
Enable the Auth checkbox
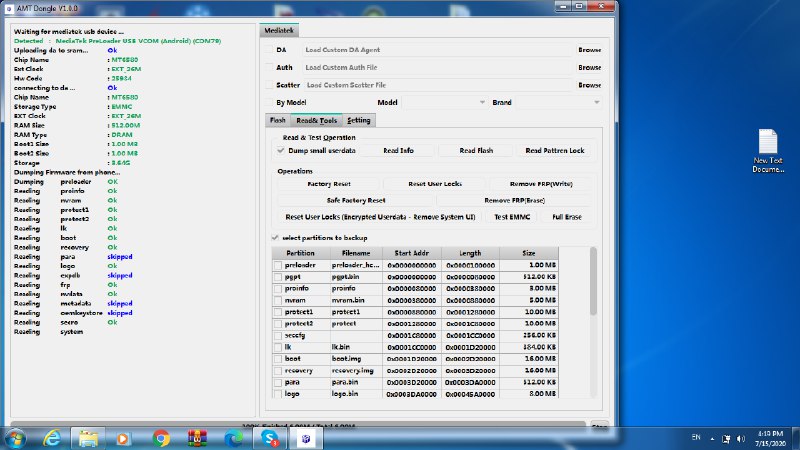[x=269, y=67]
